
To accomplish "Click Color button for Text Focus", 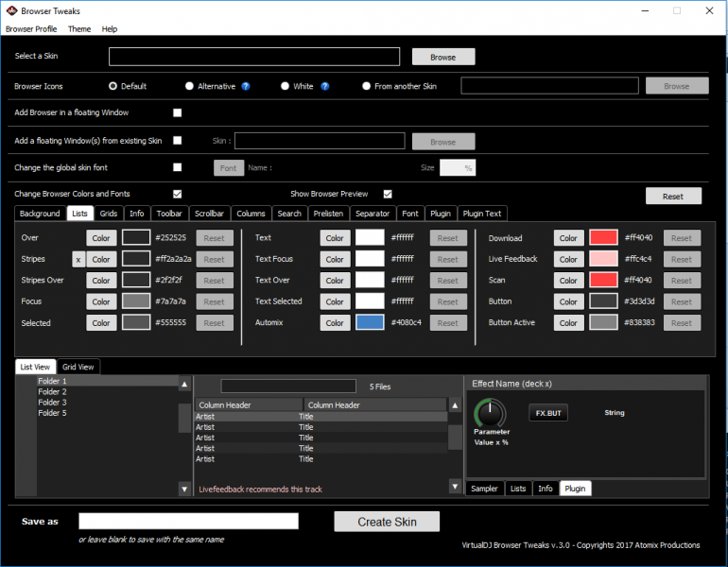I will pyautogui.click(x=335, y=259).
